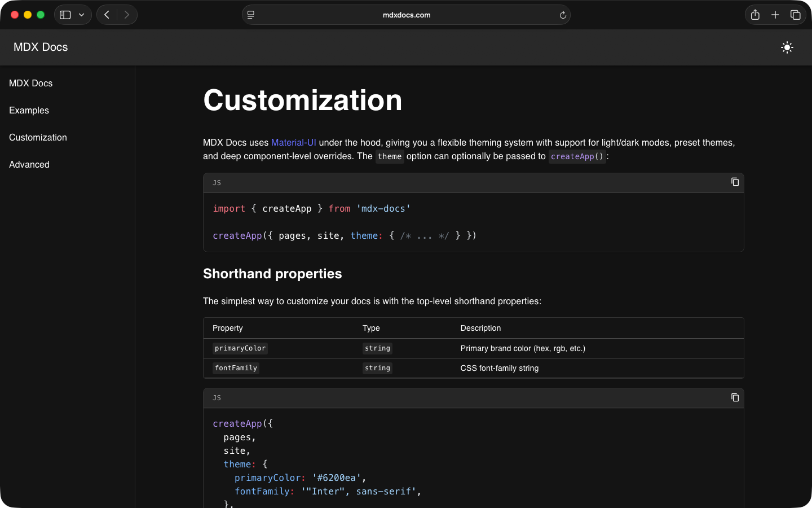Viewport: 812px width, 508px height.
Task: Reload the mdxdocs.com page
Action: [563, 15]
